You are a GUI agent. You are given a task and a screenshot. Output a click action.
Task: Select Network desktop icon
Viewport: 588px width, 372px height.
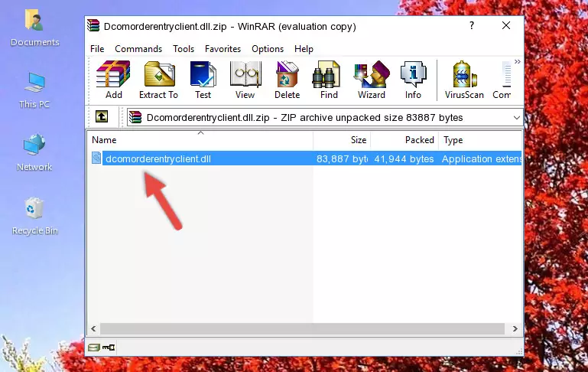[34, 152]
